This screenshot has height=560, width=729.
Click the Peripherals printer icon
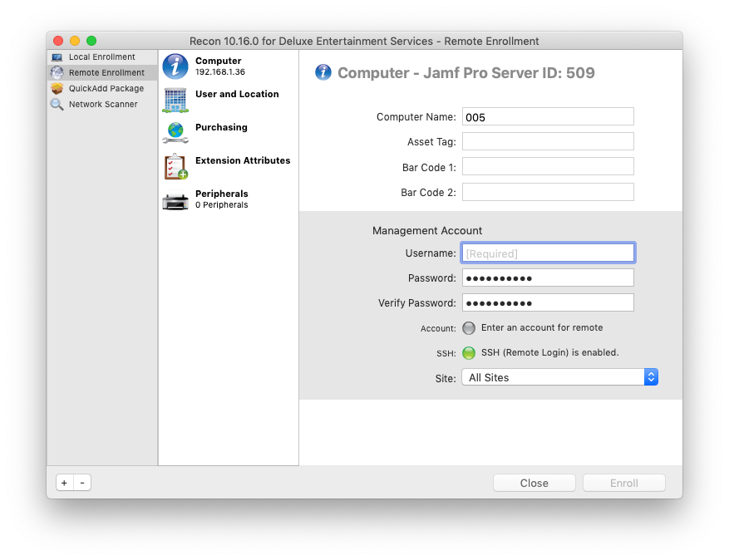point(175,200)
